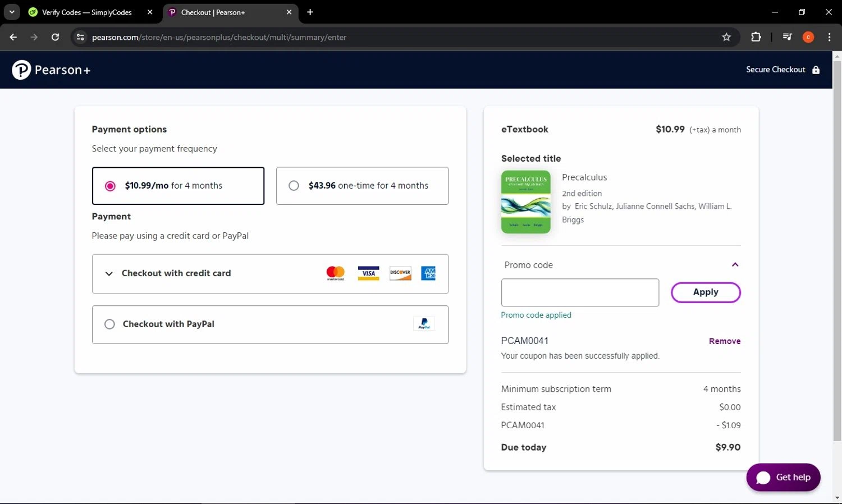Apply the promo code
This screenshot has height=504, width=842.
coord(706,292)
